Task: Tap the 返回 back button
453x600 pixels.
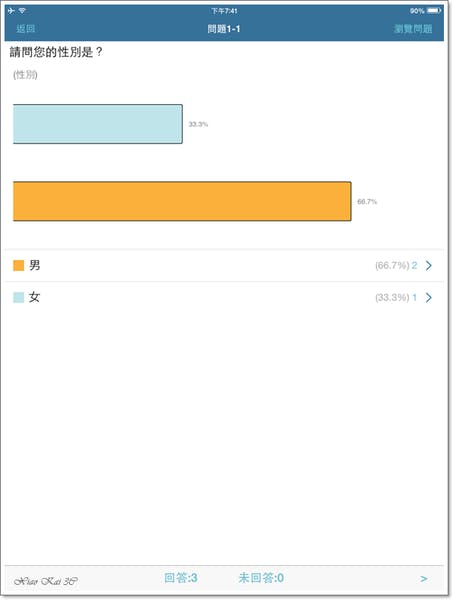Action: click(26, 29)
